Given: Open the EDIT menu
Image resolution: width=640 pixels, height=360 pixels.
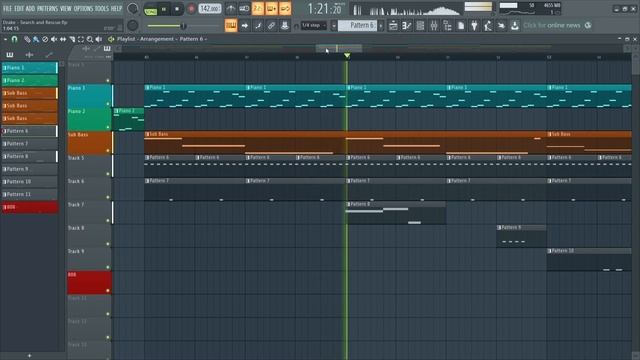Looking at the screenshot, I should pos(19,9).
